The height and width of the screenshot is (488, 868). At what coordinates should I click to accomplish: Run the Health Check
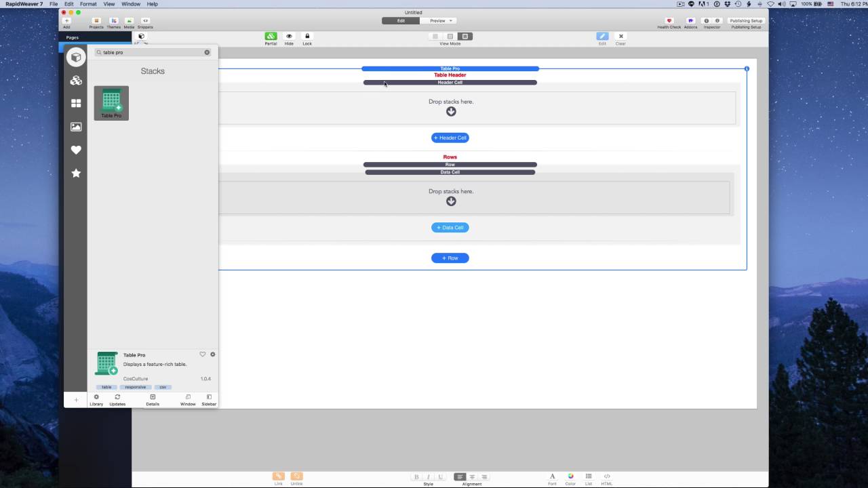tap(669, 21)
